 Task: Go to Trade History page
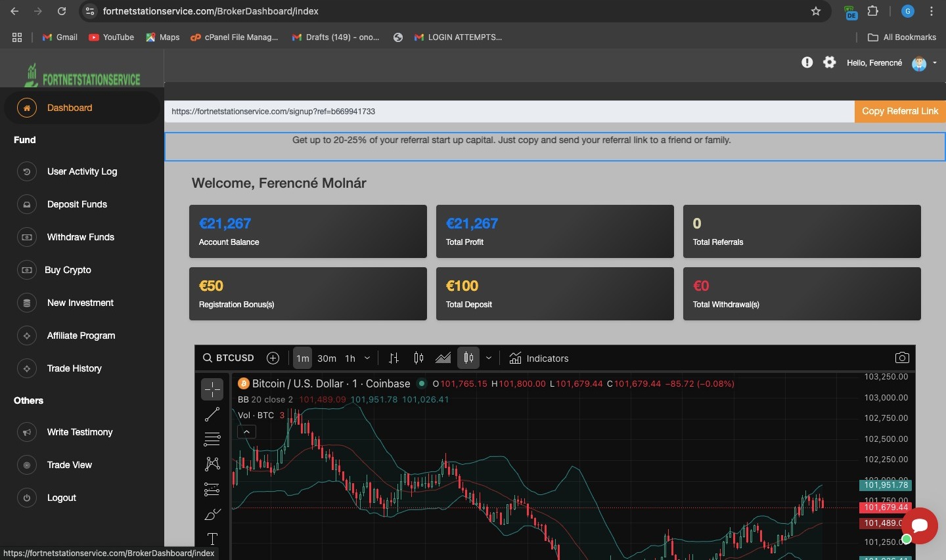coord(74,368)
